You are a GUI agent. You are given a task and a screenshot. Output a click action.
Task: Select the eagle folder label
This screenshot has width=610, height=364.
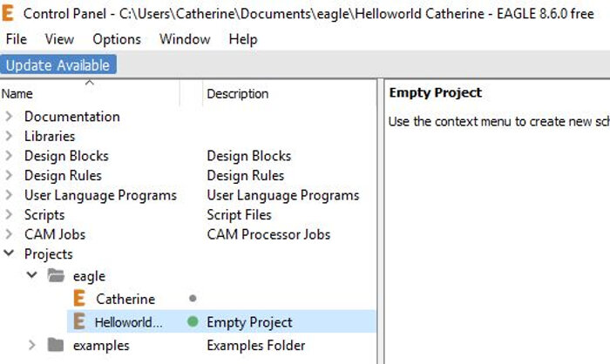point(89,276)
